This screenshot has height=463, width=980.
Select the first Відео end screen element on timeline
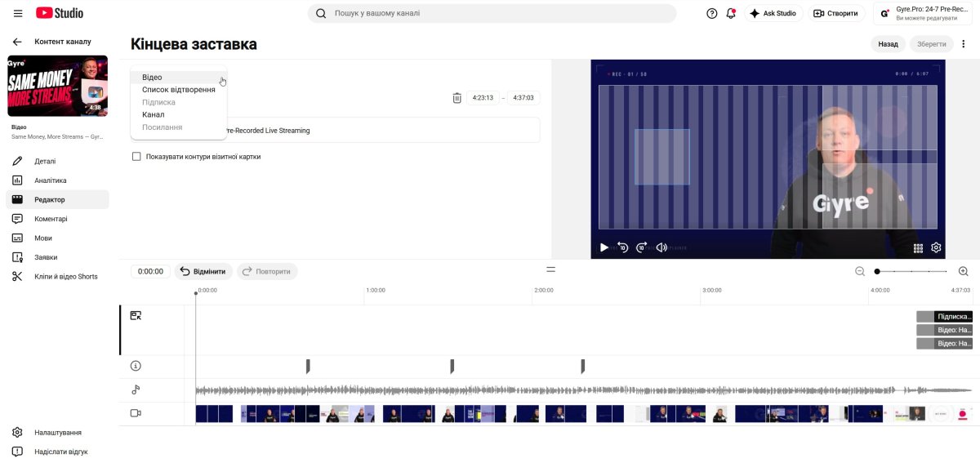coord(945,330)
